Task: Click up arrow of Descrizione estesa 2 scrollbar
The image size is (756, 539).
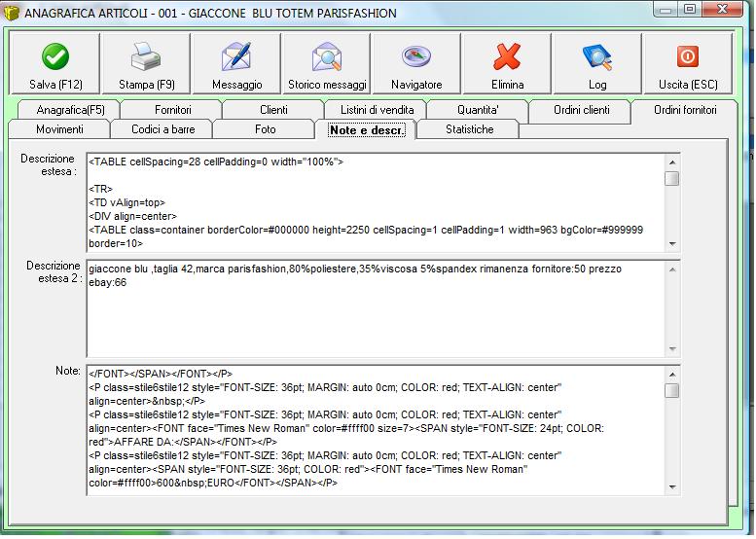Action: coord(672,269)
